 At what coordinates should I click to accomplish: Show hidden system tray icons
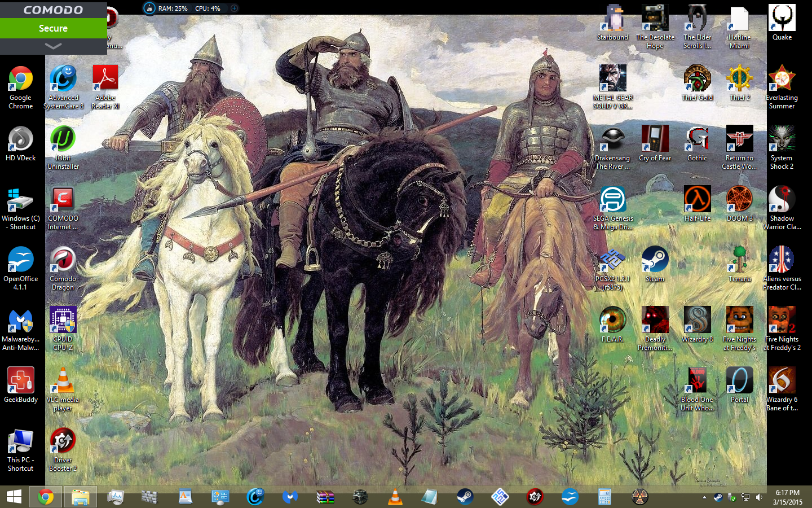[x=704, y=497]
